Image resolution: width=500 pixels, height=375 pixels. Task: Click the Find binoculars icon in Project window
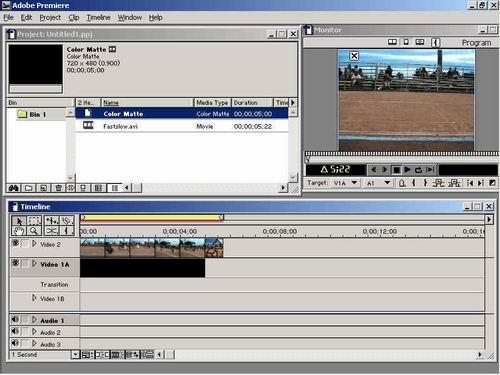click(14, 188)
